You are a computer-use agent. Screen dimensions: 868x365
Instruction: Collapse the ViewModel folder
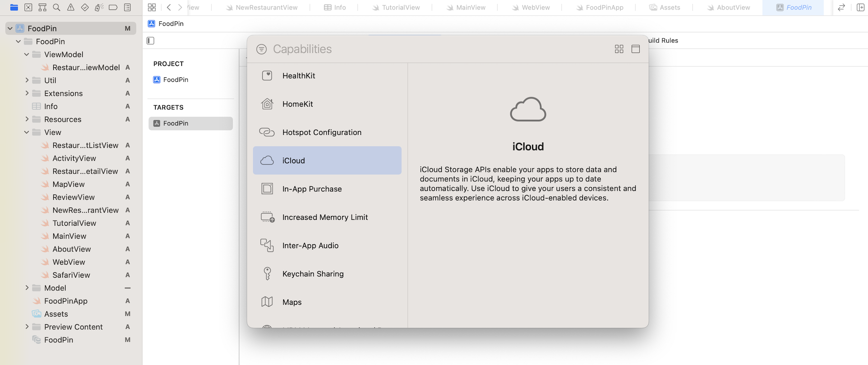27,54
